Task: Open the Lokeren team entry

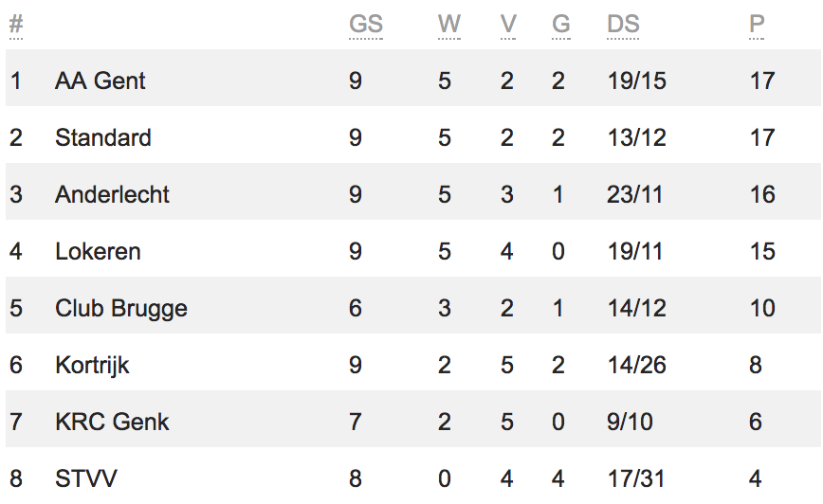Action: click(x=98, y=252)
